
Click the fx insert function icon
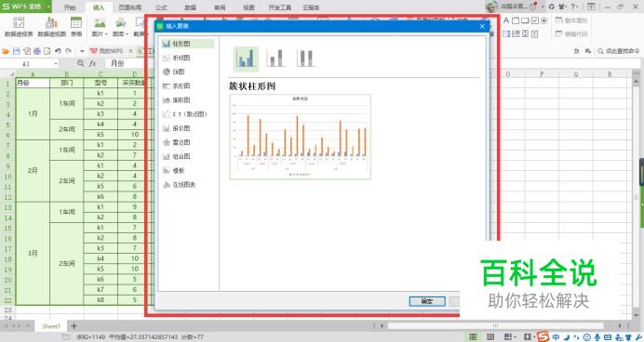[93, 63]
